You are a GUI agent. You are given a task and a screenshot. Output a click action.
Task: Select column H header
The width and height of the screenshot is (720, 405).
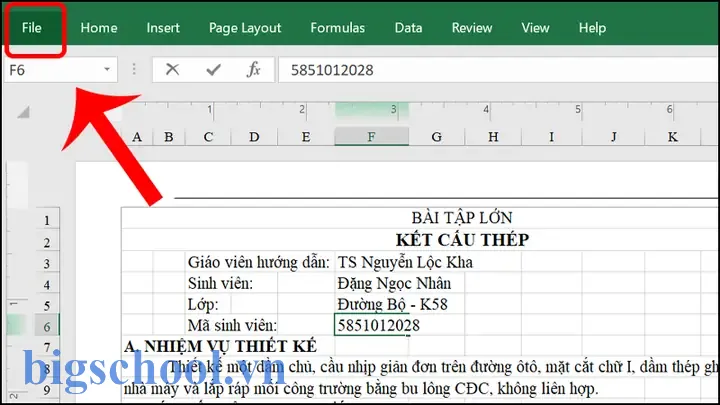[493, 137]
